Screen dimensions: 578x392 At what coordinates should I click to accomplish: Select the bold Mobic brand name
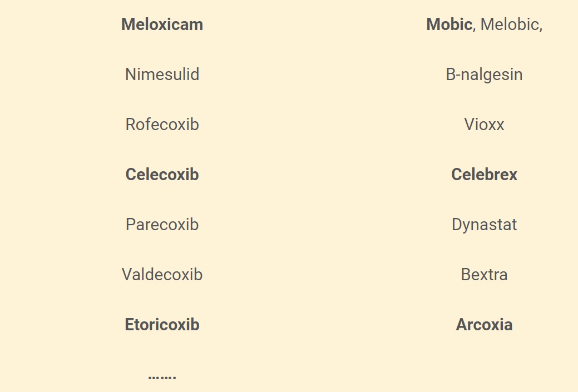pyautogui.click(x=449, y=24)
